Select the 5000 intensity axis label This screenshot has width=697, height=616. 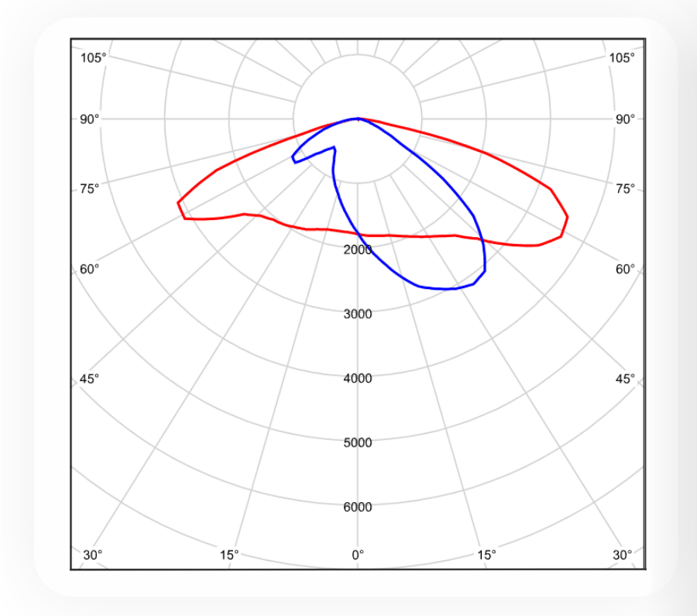358,442
